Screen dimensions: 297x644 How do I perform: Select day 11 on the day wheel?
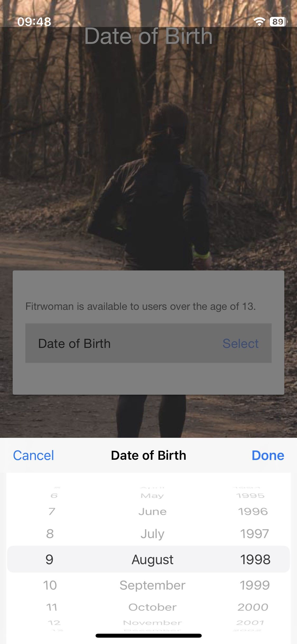(52, 607)
